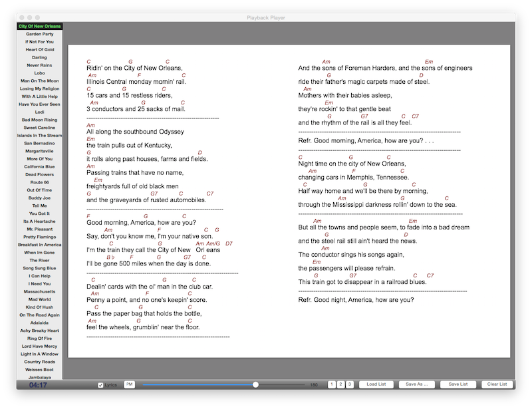
Task: Select Out Of Time song
Action: click(40, 190)
